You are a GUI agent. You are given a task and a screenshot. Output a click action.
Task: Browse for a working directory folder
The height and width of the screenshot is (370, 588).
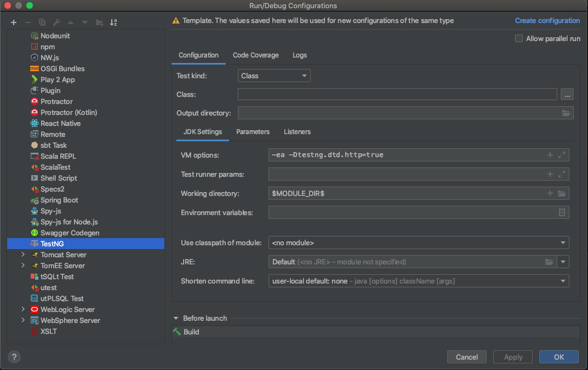[x=561, y=193]
